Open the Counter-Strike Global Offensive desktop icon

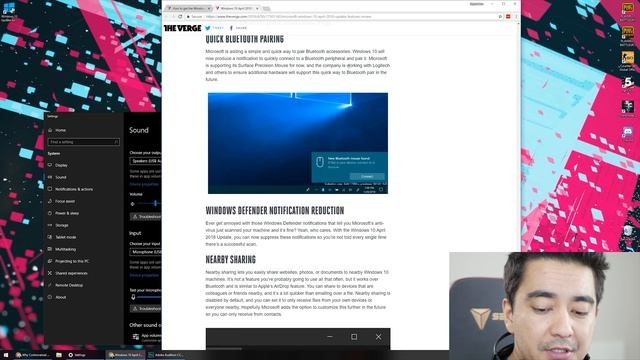click(627, 61)
